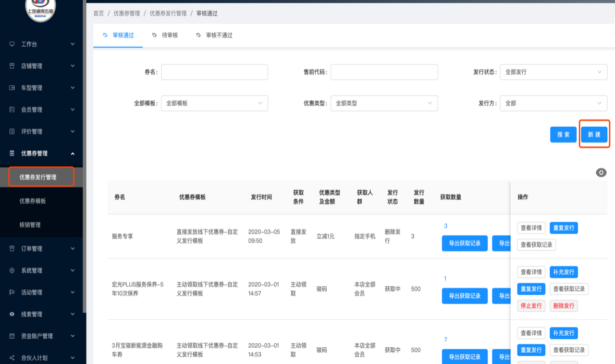Click 补充发行 for 3月宝骏新能源金融购车券
The image size is (615, 364).
(564, 333)
